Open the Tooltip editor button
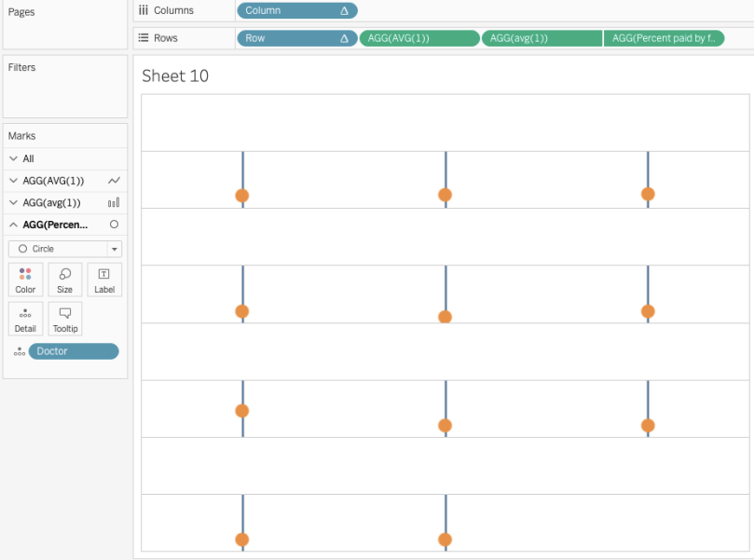This screenshot has width=754, height=560. point(64,319)
